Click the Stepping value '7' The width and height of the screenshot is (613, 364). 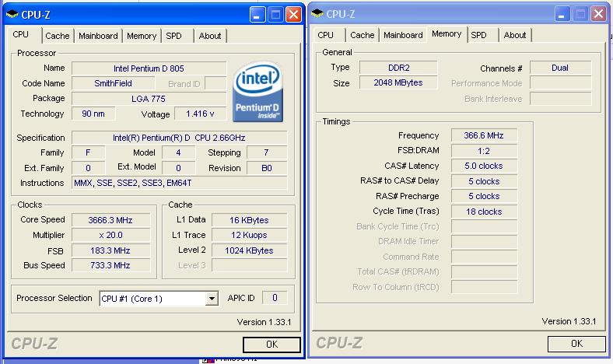pos(267,152)
